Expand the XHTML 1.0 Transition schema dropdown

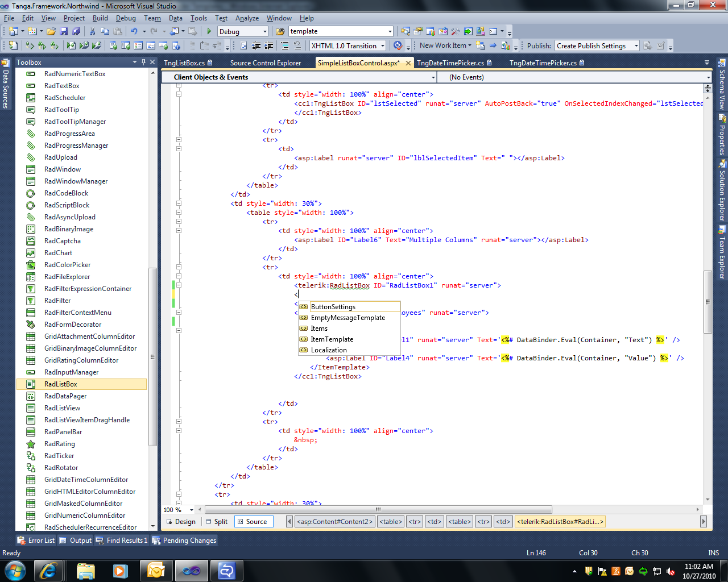[x=383, y=46]
